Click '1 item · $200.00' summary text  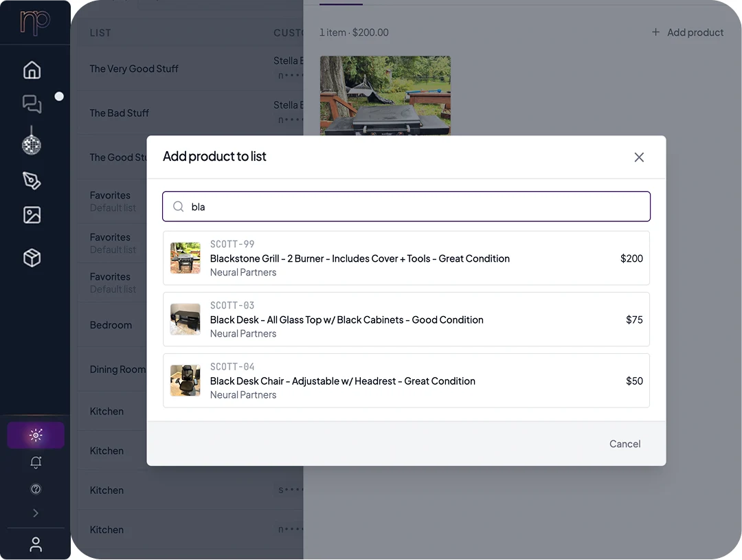[x=354, y=32]
